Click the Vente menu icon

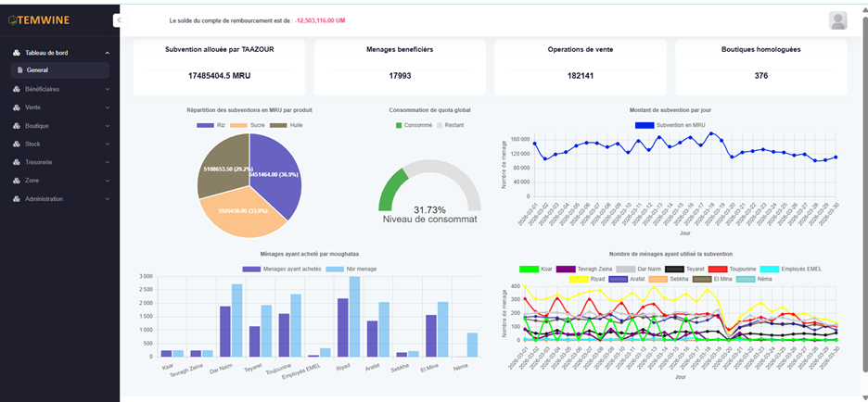[x=17, y=107]
